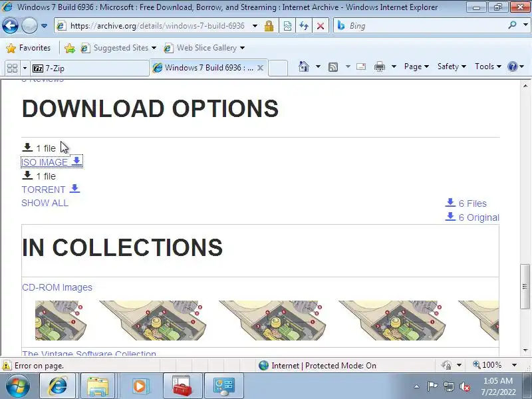This screenshot has width=532, height=399.
Task: Change zoom level 100% button
Action: pos(487,365)
